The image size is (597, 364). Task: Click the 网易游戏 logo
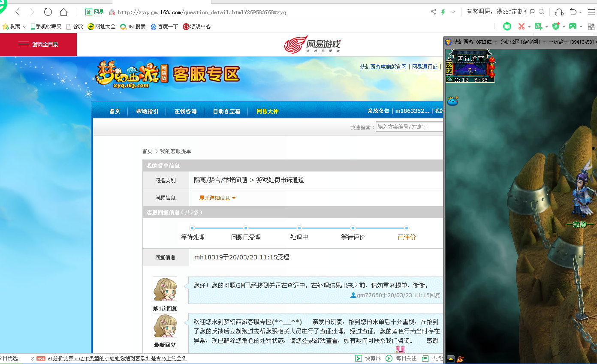pos(313,44)
